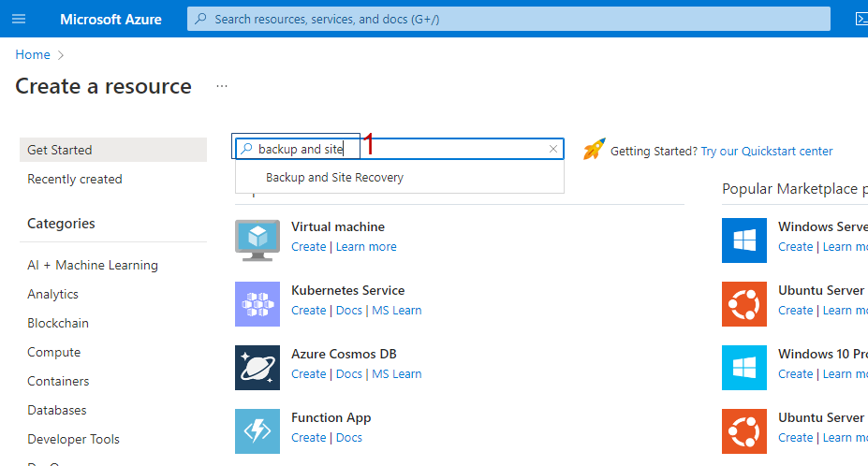
Task: Click the global search magnifier icon
Action: [201, 19]
